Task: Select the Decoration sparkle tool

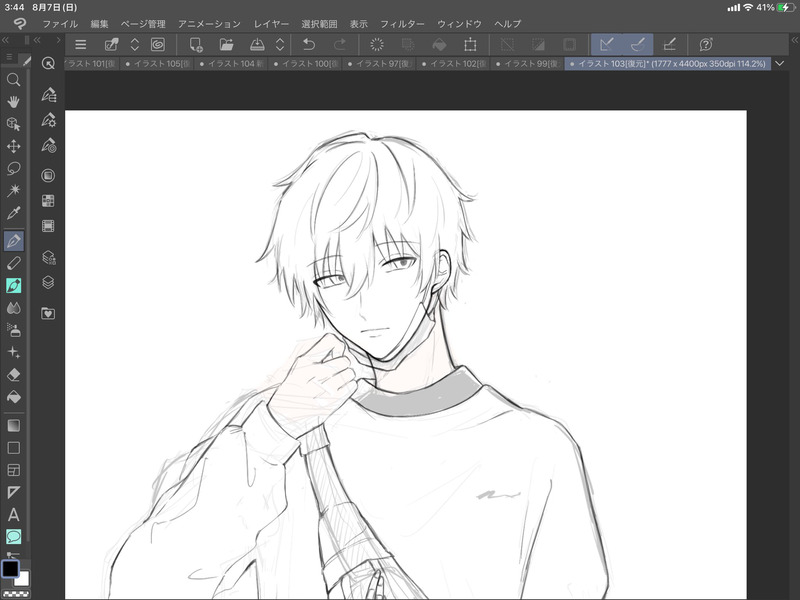Action: pos(14,352)
